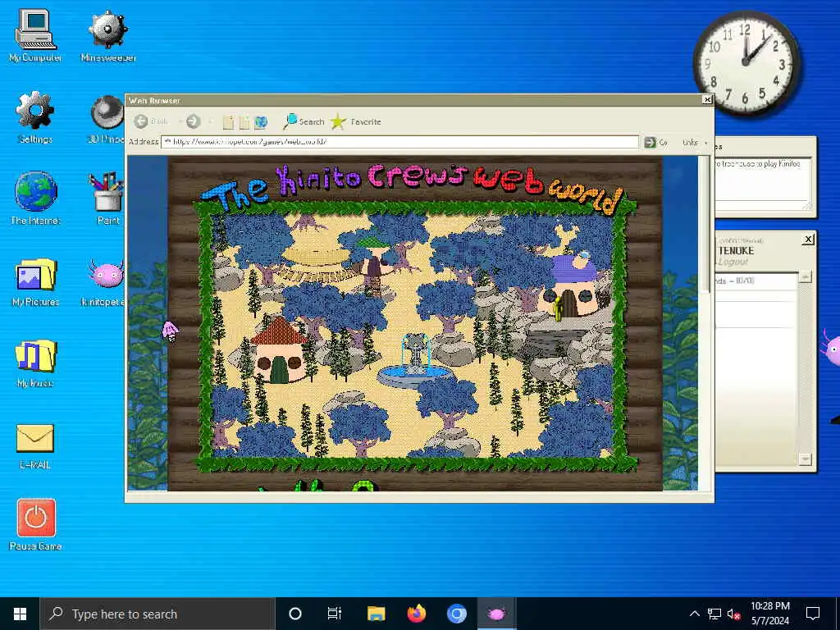Enter the purple-roofed house on the cliff
Viewport: 840px width, 630px height.
coord(573,286)
